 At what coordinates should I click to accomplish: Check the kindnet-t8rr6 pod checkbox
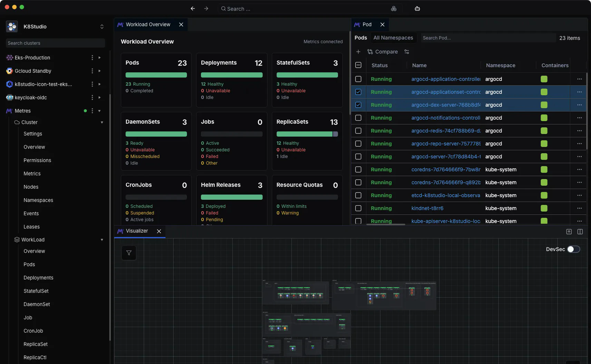(x=358, y=208)
